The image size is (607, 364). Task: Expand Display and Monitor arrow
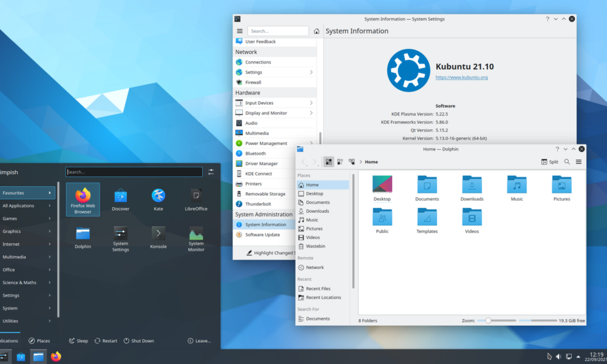311,113
